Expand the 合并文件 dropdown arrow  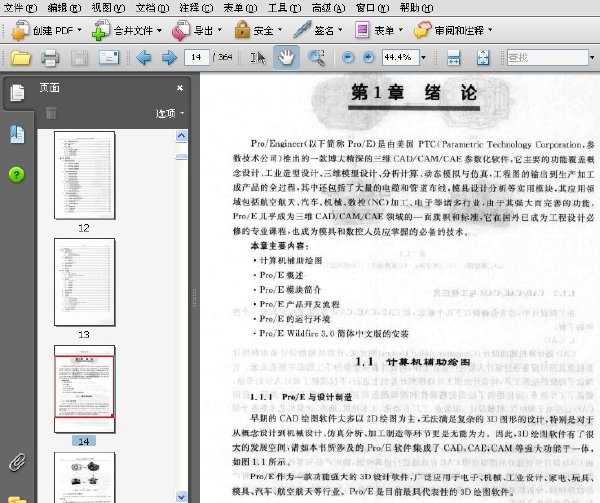tap(159, 30)
